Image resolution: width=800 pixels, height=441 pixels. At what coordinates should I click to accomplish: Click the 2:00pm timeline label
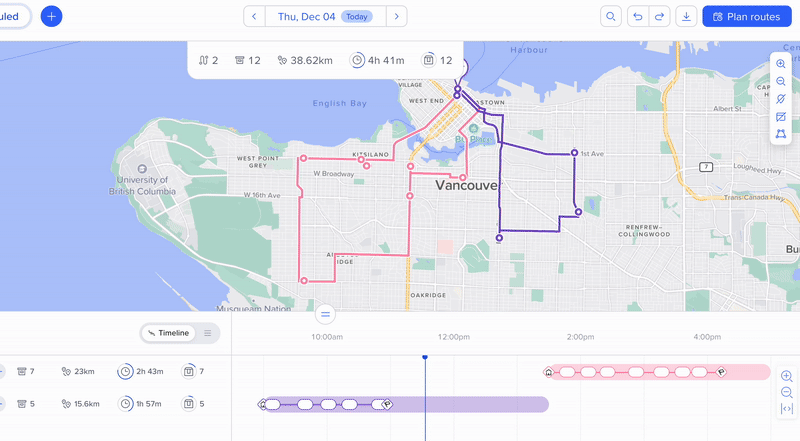point(580,337)
